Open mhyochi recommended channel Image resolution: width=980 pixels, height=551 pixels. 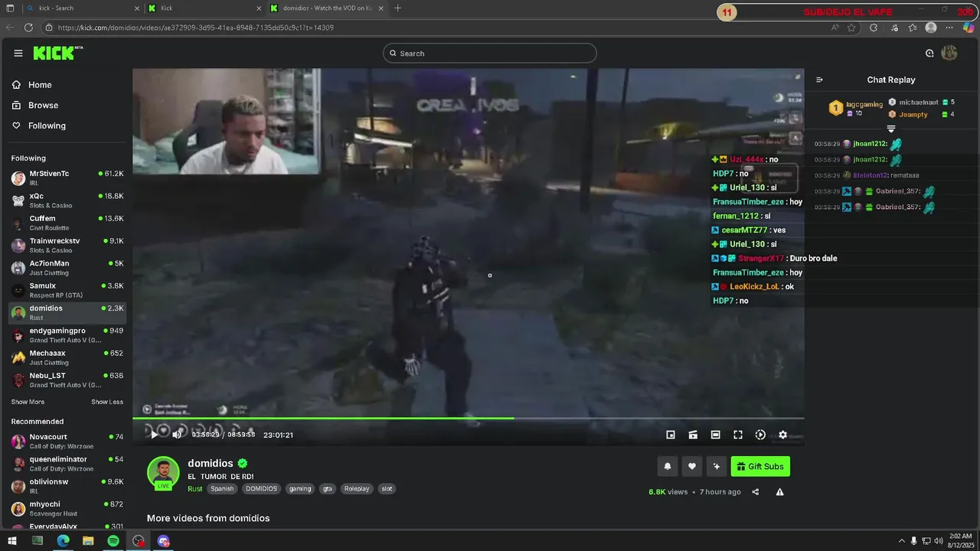click(68, 508)
